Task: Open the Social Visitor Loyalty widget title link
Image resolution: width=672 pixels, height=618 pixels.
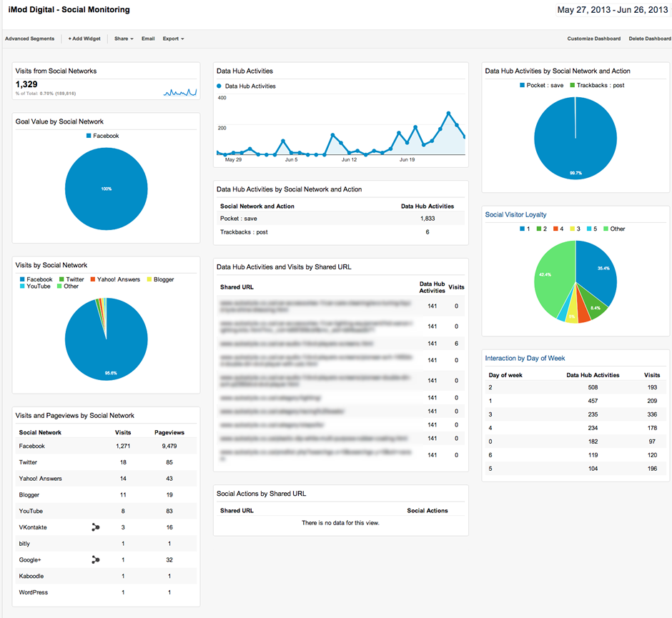Action: point(515,214)
